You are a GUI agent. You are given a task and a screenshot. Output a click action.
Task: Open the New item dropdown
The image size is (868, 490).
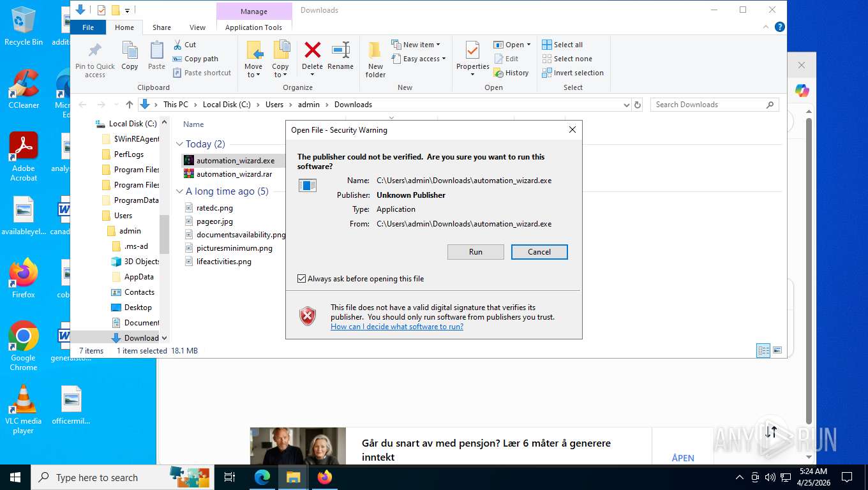(x=415, y=45)
